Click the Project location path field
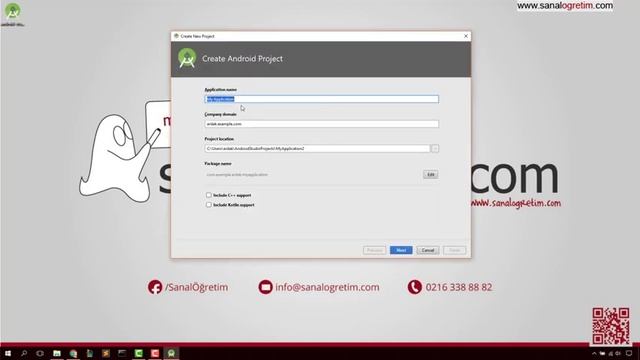 317,149
